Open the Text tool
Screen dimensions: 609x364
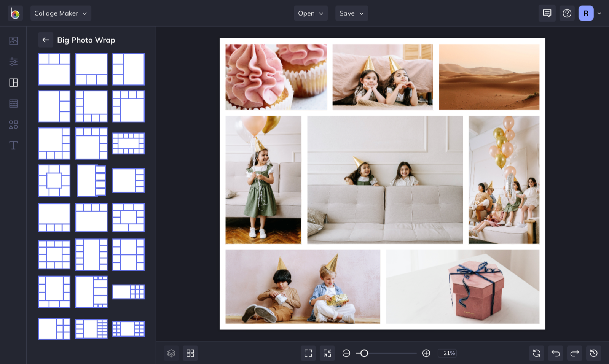click(x=13, y=145)
